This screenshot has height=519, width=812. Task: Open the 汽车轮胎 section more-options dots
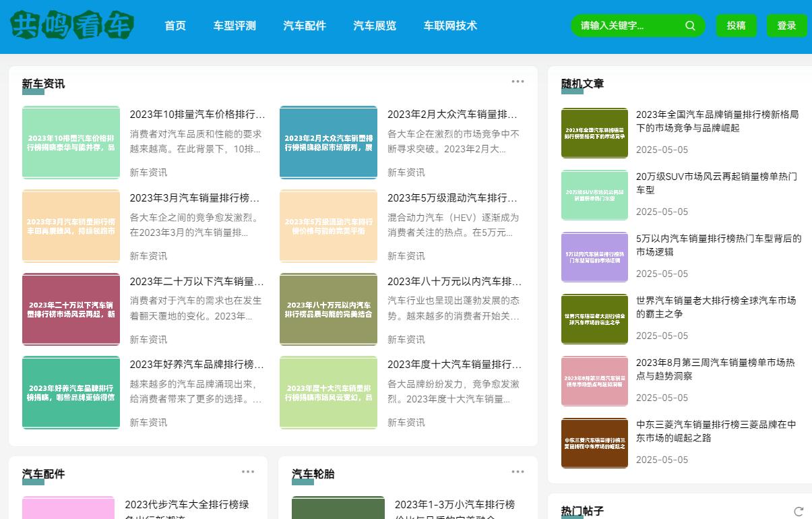click(x=518, y=472)
